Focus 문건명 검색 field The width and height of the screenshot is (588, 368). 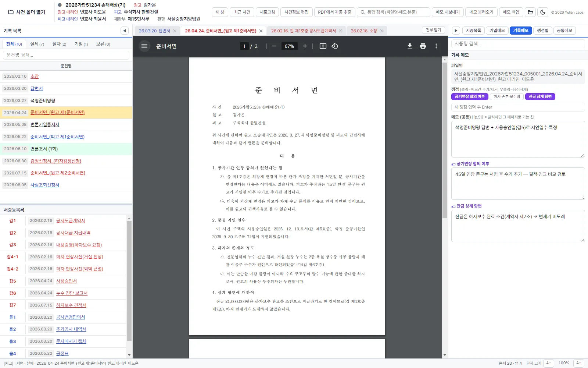click(x=66, y=55)
